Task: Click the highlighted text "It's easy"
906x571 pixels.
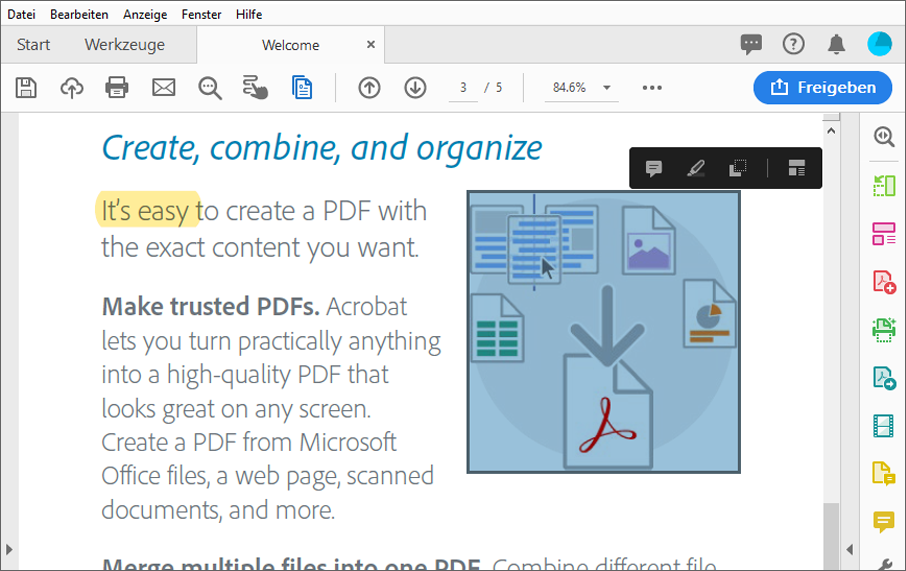Action: (x=147, y=210)
